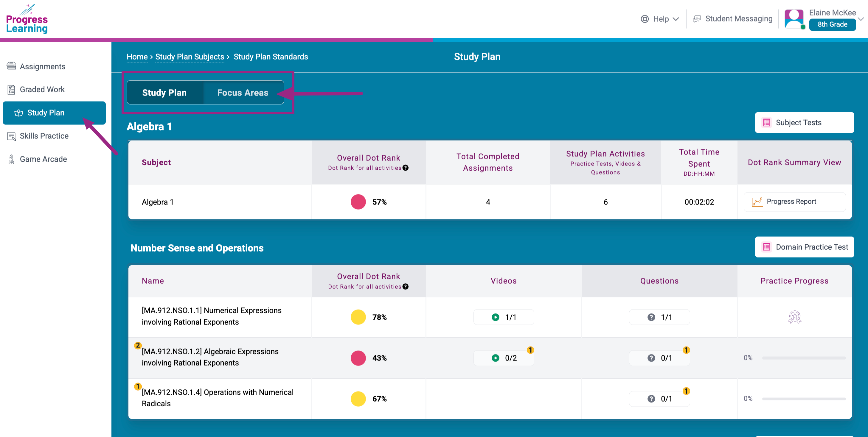868x437 pixels.
Task: Click the 0% progress bar for NSO.1.2
Action: click(x=804, y=358)
